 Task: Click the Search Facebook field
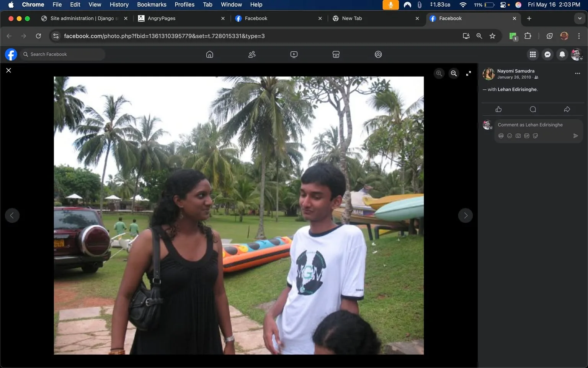click(x=63, y=54)
